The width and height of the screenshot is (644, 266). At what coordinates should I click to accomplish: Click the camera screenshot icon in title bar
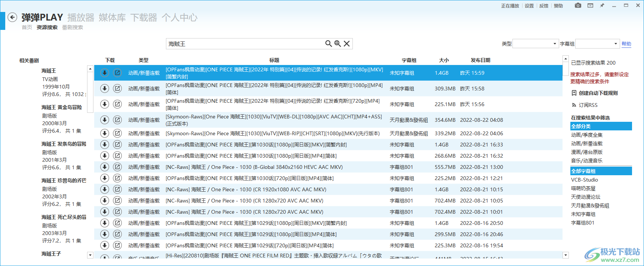(x=578, y=6)
